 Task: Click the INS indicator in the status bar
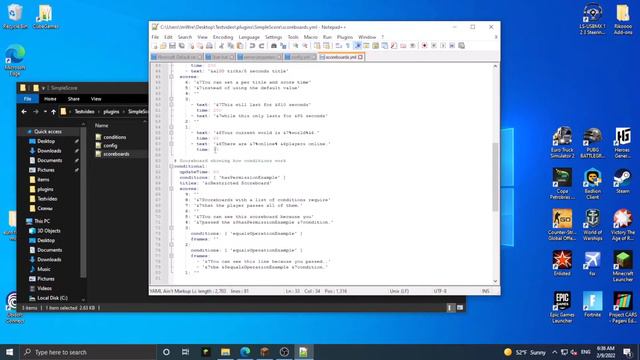click(485, 291)
